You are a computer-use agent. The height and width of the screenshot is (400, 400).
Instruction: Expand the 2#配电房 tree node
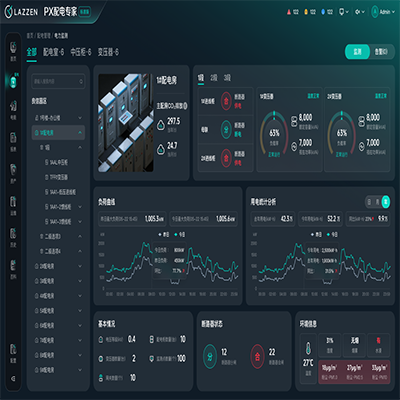(80, 266)
